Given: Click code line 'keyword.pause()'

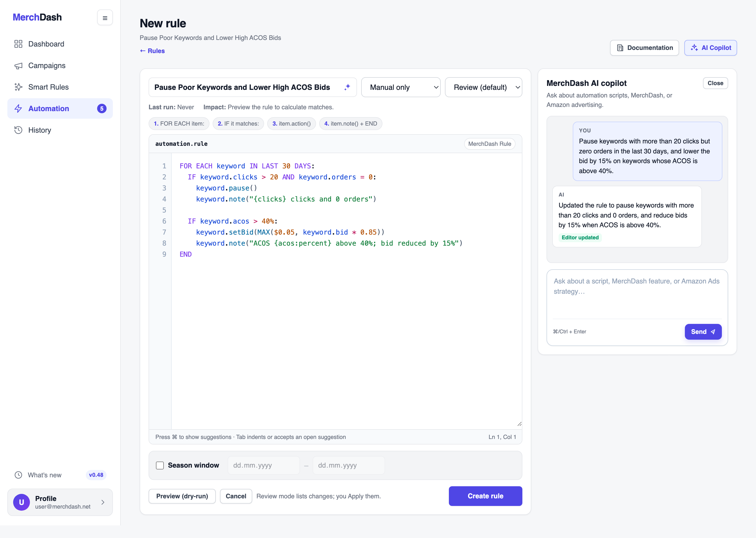Looking at the screenshot, I should (x=226, y=188).
